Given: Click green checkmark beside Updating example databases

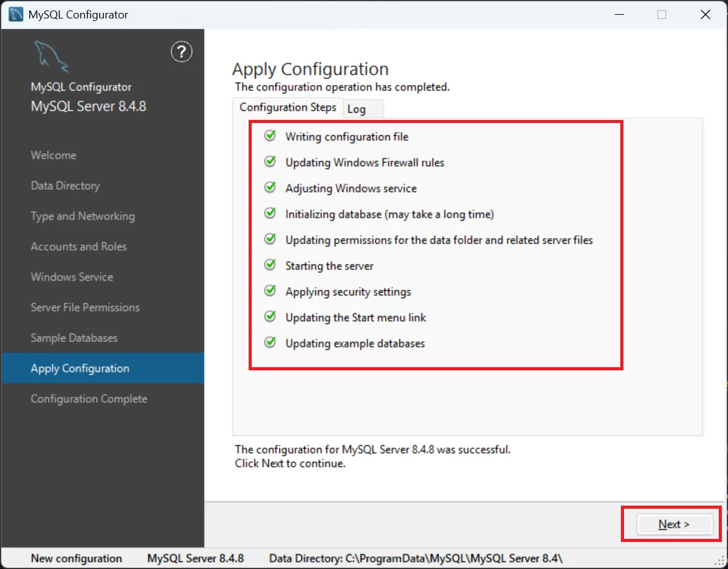Looking at the screenshot, I should click(x=270, y=343).
